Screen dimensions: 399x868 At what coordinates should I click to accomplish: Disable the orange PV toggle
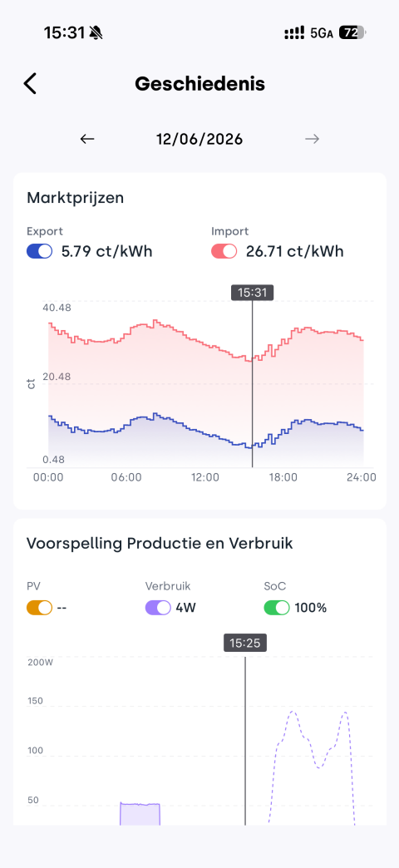click(40, 607)
